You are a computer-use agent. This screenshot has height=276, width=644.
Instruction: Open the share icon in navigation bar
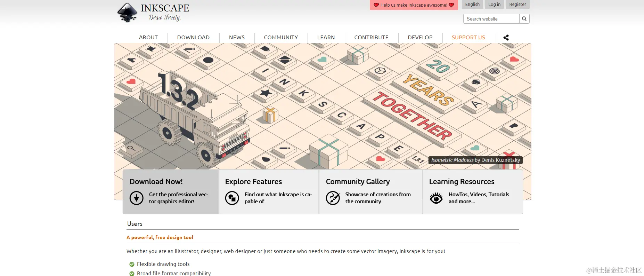pyautogui.click(x=506, y=38)
